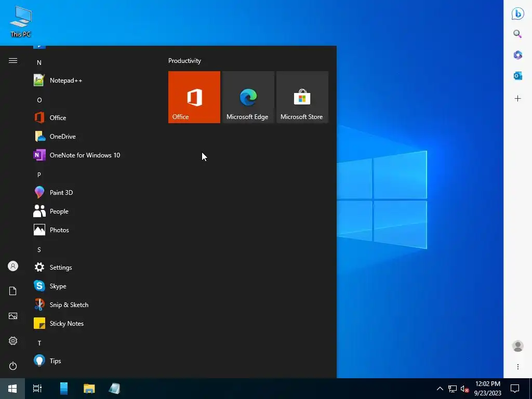Image resolution: width=532 pixels, height=399 pixels.
Task: Add an app with the plus icon
Action: coord(518,98)
